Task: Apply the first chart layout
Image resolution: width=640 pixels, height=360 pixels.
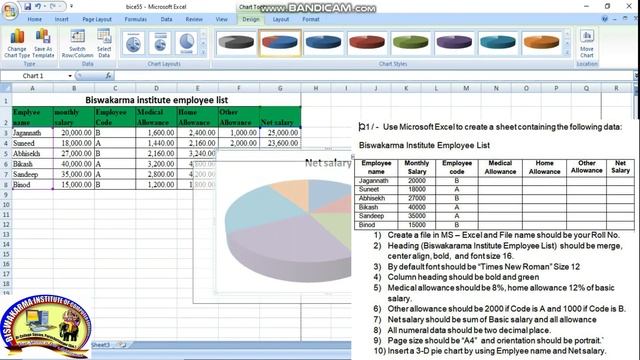Action: coord(133,43)
